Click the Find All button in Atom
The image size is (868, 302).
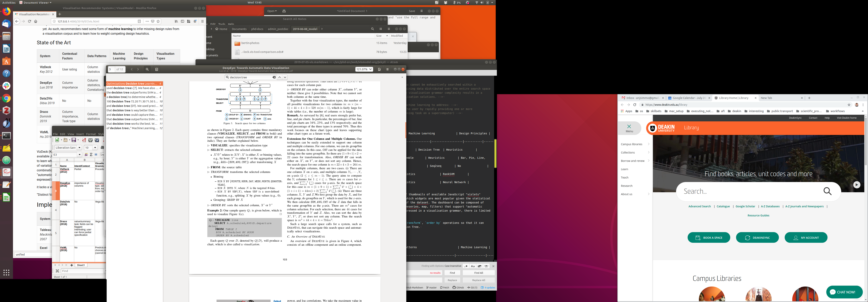[x=479, y=273]
